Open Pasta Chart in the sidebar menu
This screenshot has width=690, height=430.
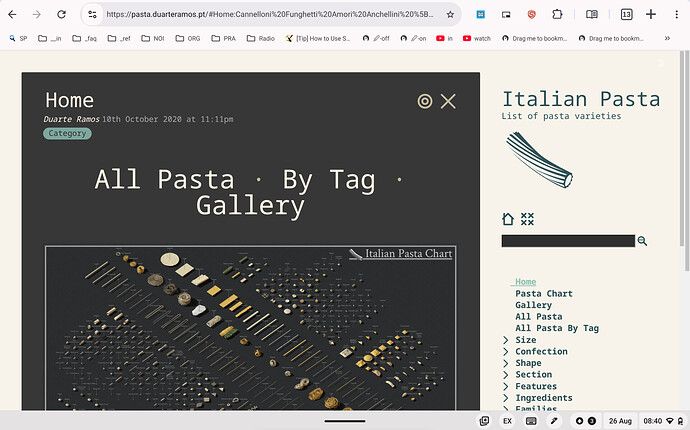pos(544,294)
